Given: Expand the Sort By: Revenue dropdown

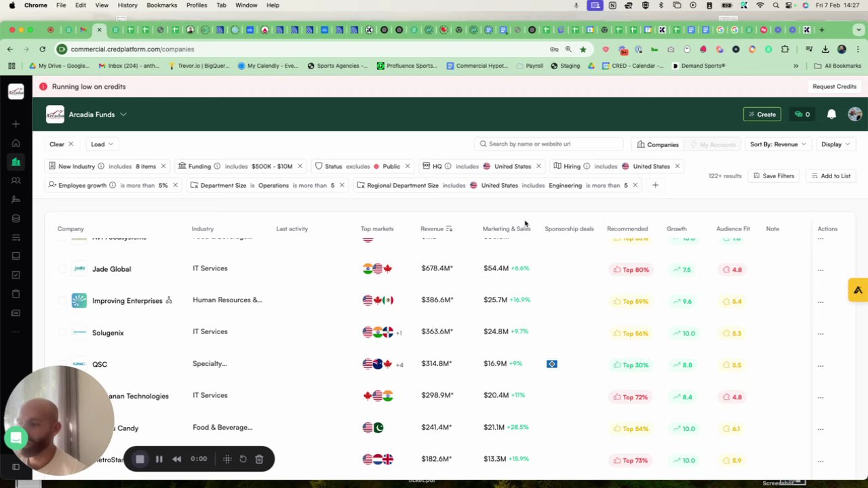Looking at the screenshot, I should pos(778,144).
